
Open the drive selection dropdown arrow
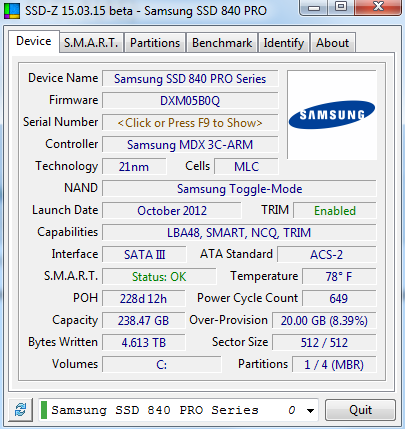click(310, 410)
